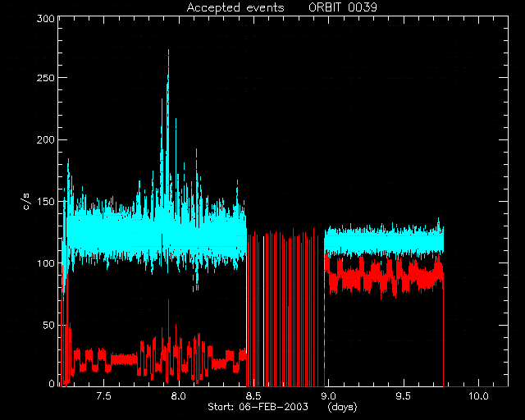Click the 300 tick label on y-axis

pos(46,18)
